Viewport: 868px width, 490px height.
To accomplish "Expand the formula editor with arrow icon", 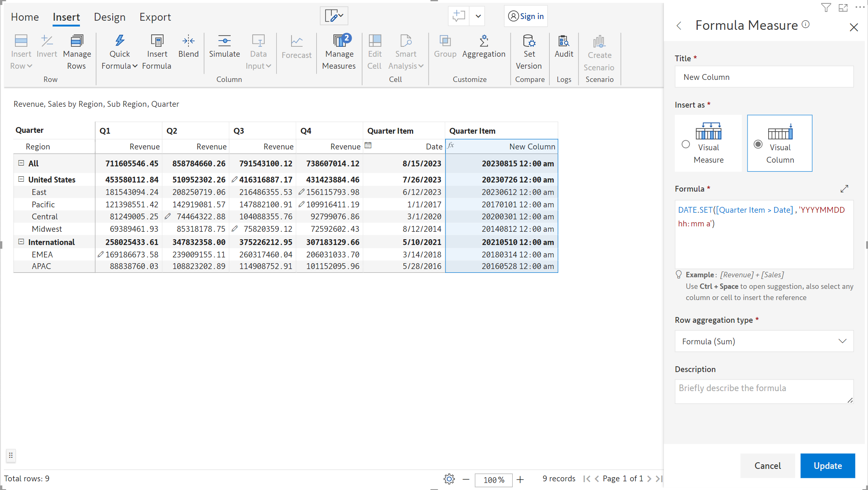I will pyautogui.click(x=844, y=189).
